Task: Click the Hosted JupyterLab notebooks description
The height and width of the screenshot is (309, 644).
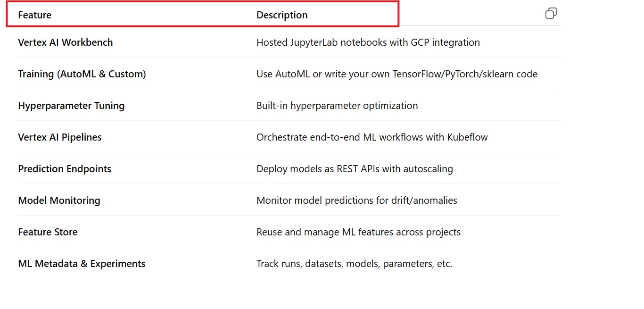Action: pyautogui.click(x=368, y=42)
